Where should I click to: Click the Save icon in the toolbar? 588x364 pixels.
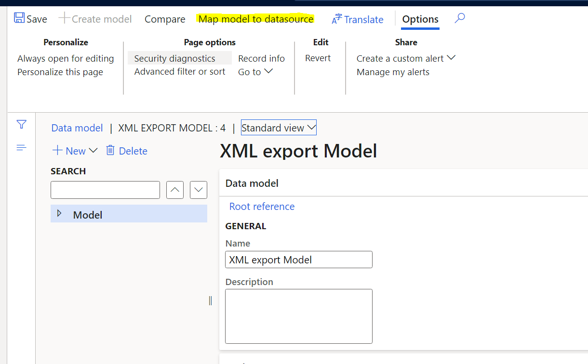[x=19, y=18]
